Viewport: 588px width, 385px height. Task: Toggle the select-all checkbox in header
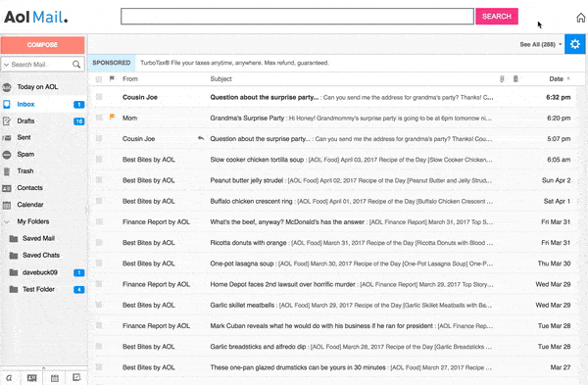(99, 79)
